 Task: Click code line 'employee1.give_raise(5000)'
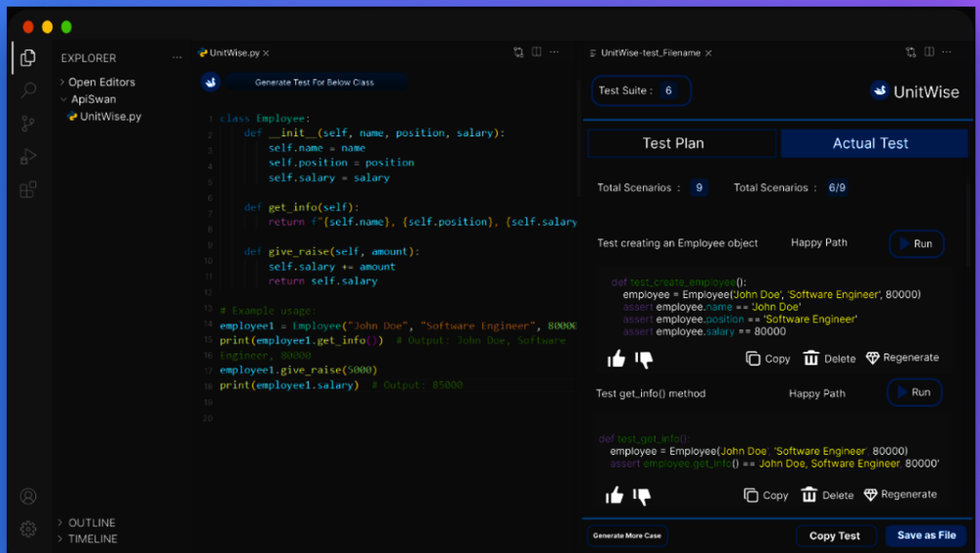[298, 370]
